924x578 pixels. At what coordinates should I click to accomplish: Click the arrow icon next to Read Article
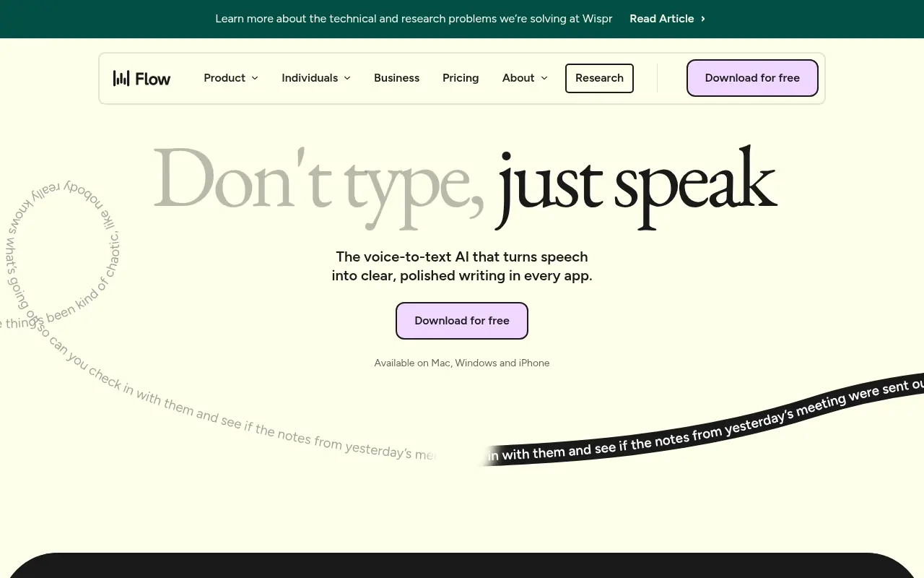[x=702, y=19]
